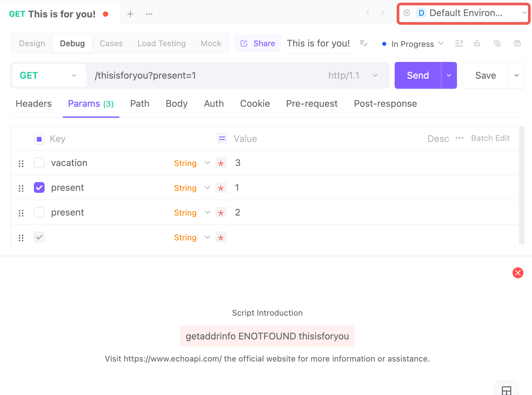The image size is (532, 395).
Task: Click drag handle of present value 1 row
Action: (21, 188)
